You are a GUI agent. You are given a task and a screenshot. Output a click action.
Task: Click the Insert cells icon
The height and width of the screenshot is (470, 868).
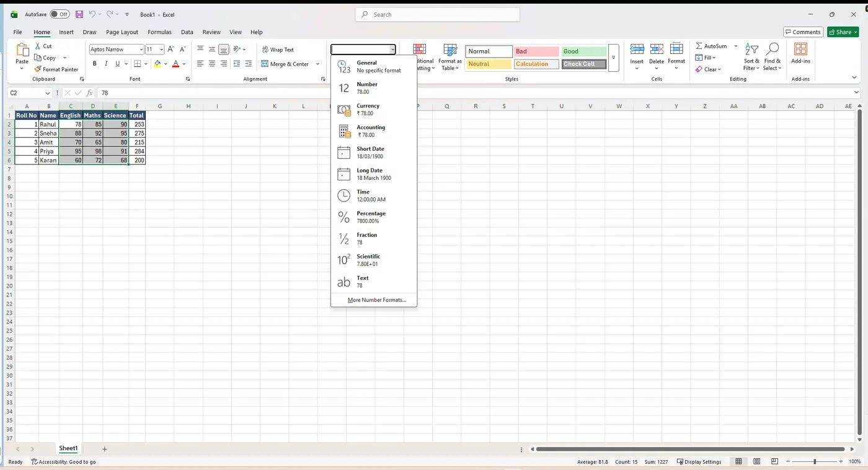tap(637, 49)
